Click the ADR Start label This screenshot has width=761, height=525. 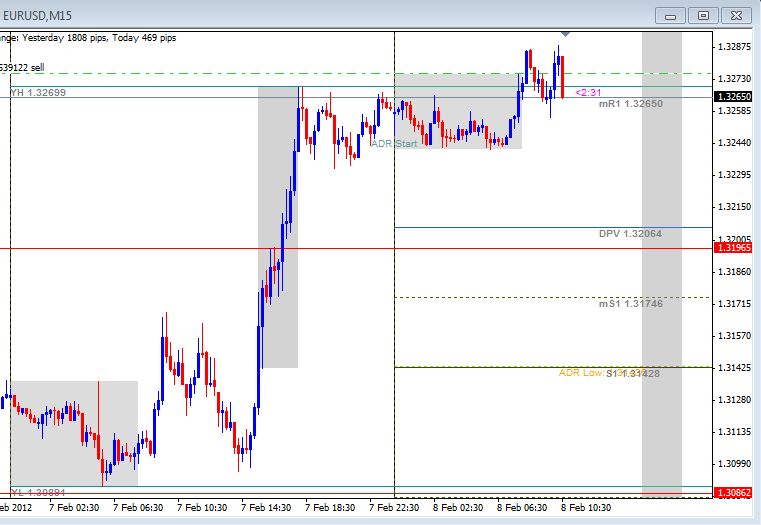tap(394, 144)
